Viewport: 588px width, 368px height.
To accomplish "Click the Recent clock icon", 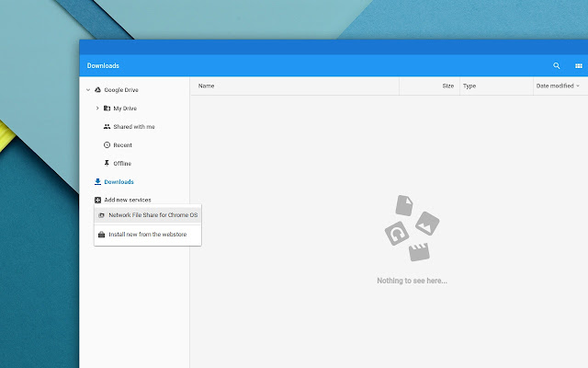I will coord(107,145).
